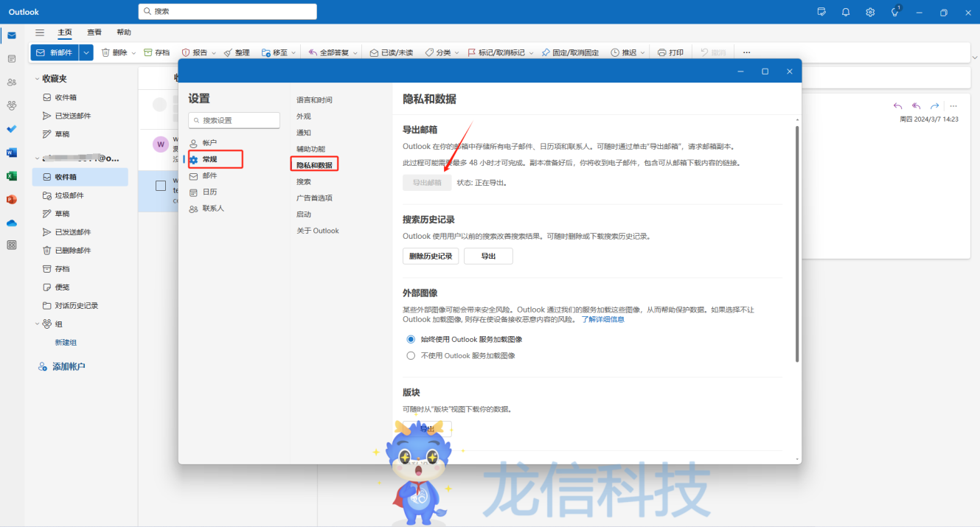
Task: Click the Sweep (整理) toolbar button
Action: pos(237,52)
